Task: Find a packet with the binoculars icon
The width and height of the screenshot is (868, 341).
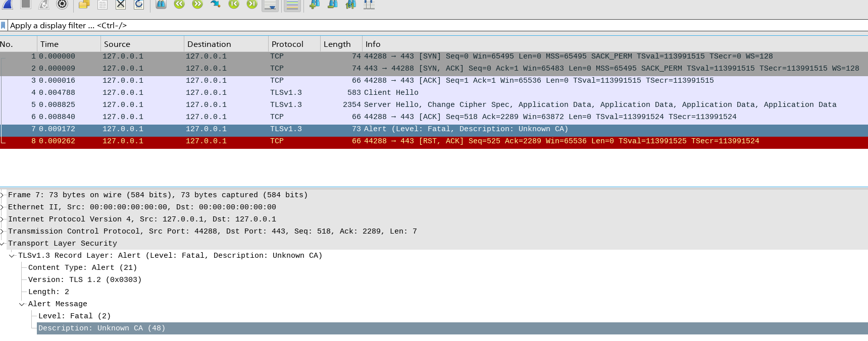Action: (161, 4)
